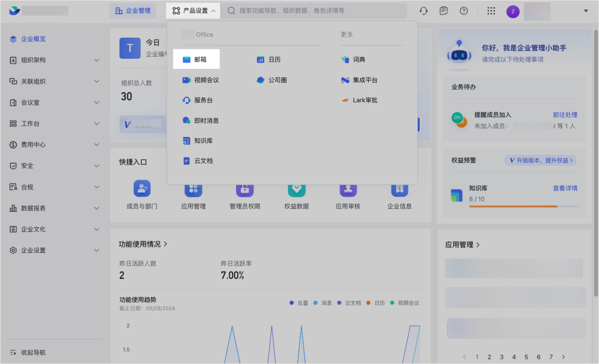Open the app launcher grid icon
Image resolution: width=599 pixels, height=364 pixels.
(x=491, y=11)
